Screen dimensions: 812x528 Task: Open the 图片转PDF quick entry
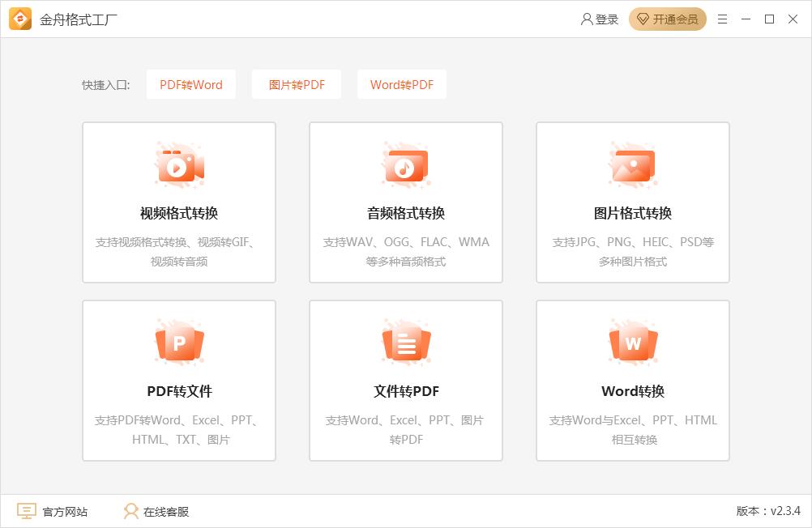click(x=296, y=83)
